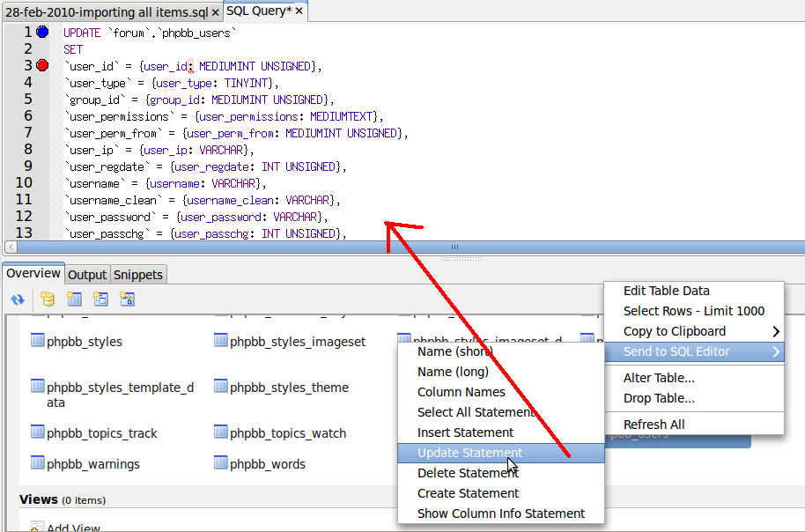Click `username_clean` on line 11
The image size is (805, 532).
(x=113, y=200)
